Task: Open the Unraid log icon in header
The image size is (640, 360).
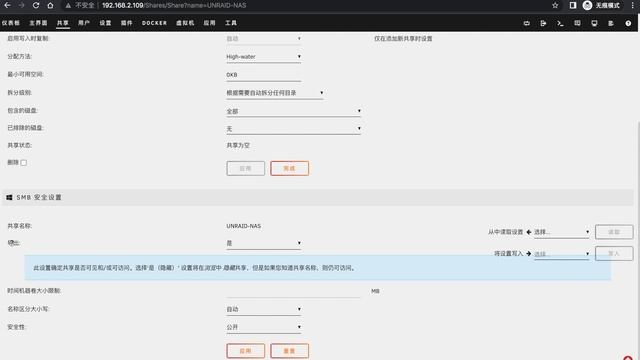Action: [x=611, y=23]
